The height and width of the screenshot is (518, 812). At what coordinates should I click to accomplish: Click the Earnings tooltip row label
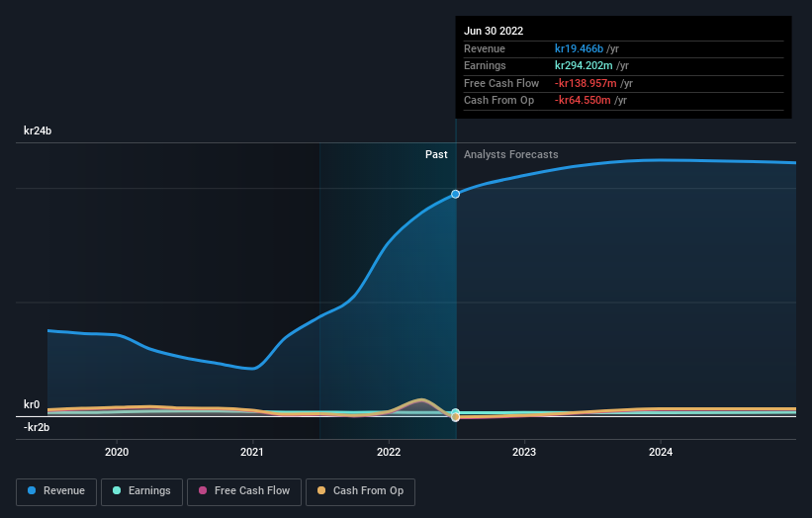click(x=485, y=65)
